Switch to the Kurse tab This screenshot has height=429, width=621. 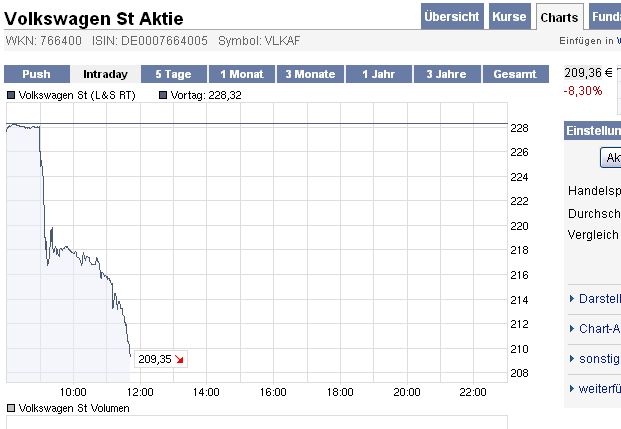point(509,16)
